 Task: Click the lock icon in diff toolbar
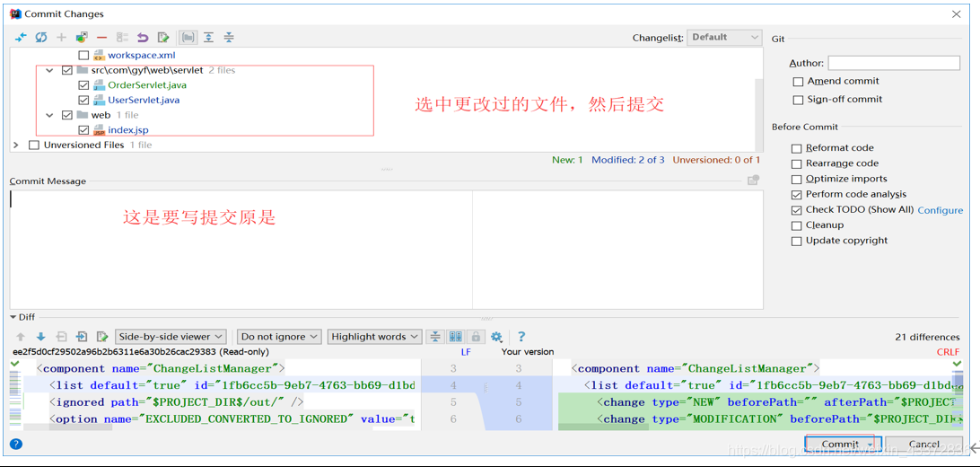476,337
